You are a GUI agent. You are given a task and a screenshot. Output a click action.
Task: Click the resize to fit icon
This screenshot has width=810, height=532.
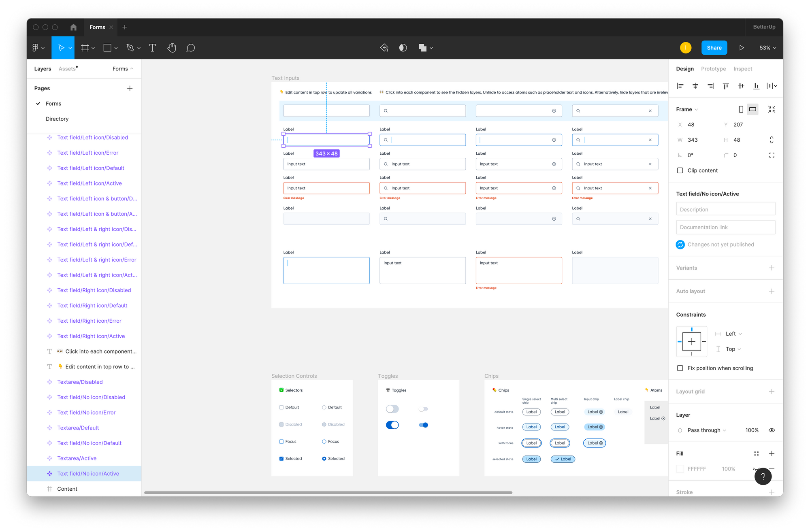click(772, 109)
